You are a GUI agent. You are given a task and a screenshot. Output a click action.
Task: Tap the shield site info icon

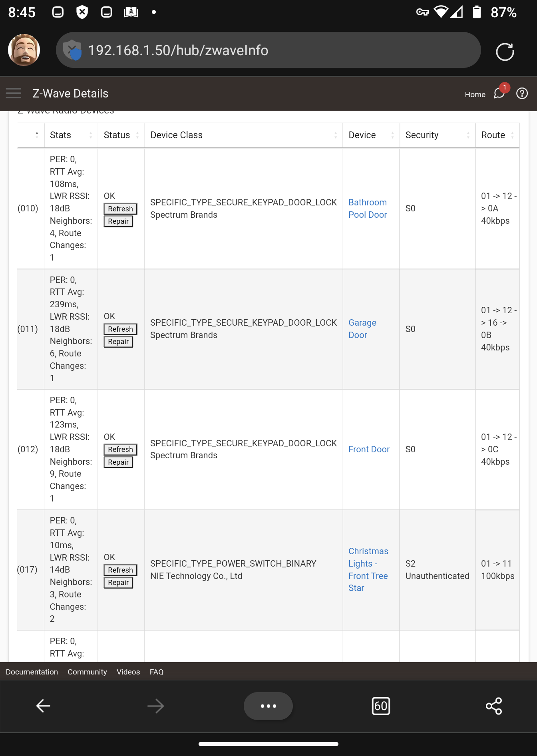point(72,50)
